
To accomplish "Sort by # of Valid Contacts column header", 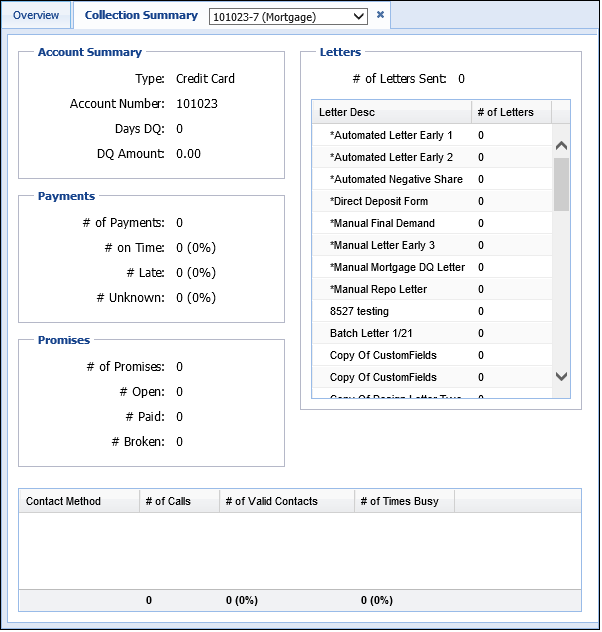I will (287, 501).
